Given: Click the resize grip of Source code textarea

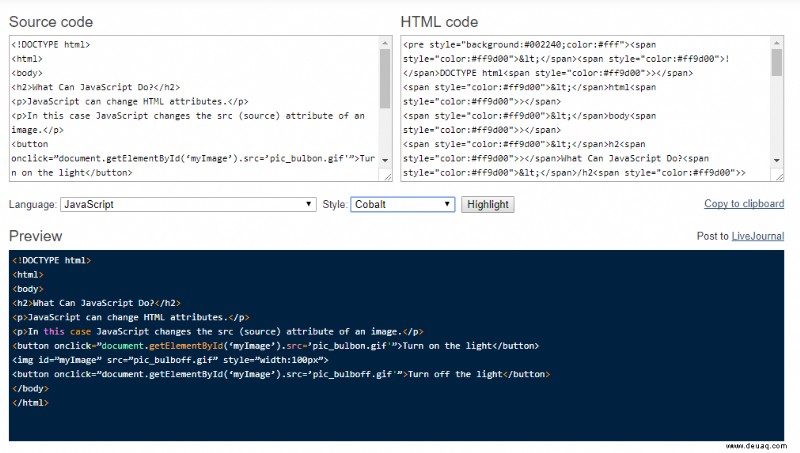Looking at the screenshot, I should [387, 177].
